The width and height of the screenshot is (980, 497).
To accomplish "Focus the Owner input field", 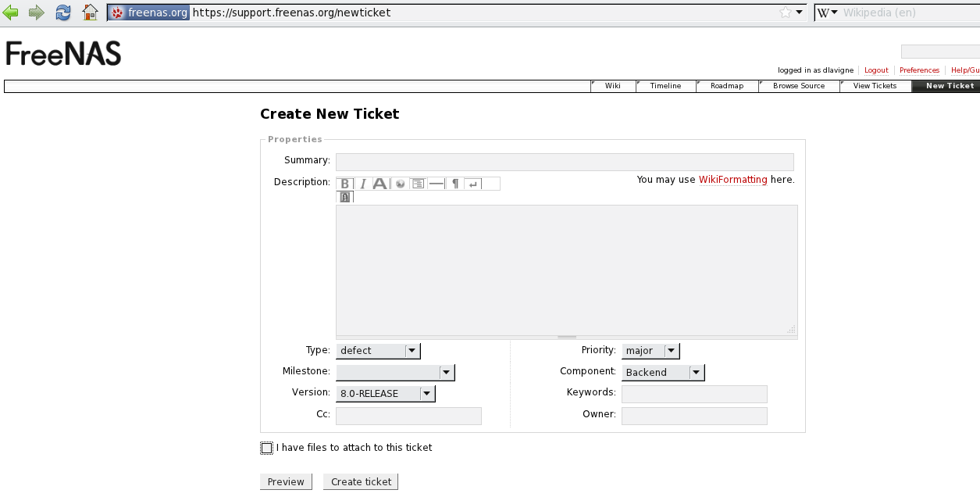I will click(x=694, y=416).
